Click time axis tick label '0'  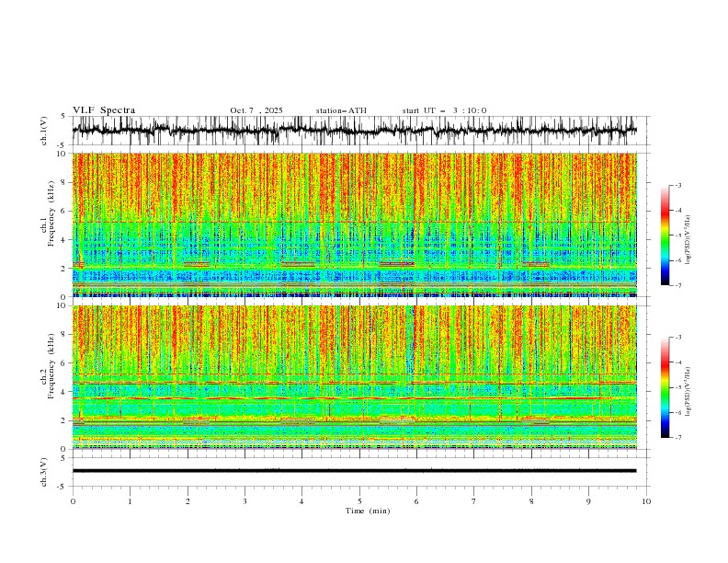point(73,501)
